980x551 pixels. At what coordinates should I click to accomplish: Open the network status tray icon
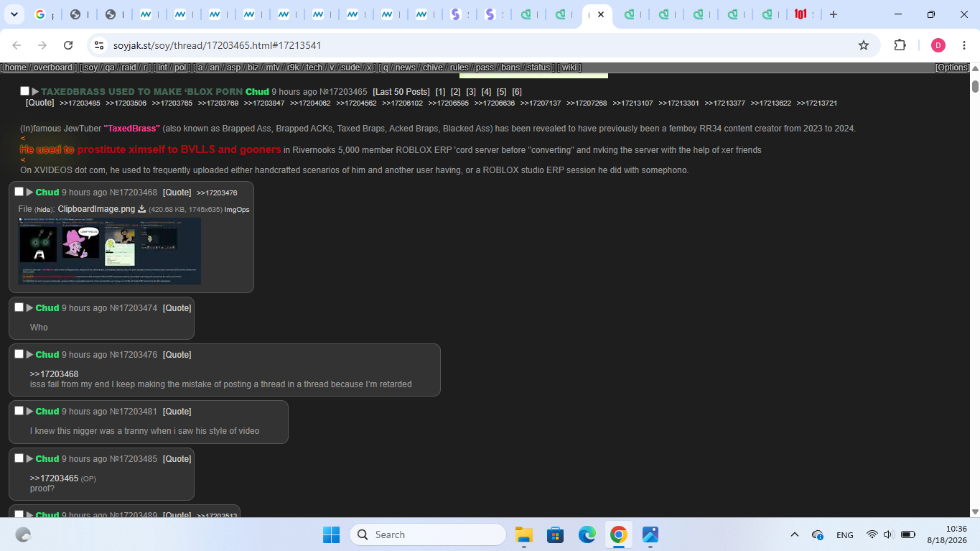(x=872, y=534)
